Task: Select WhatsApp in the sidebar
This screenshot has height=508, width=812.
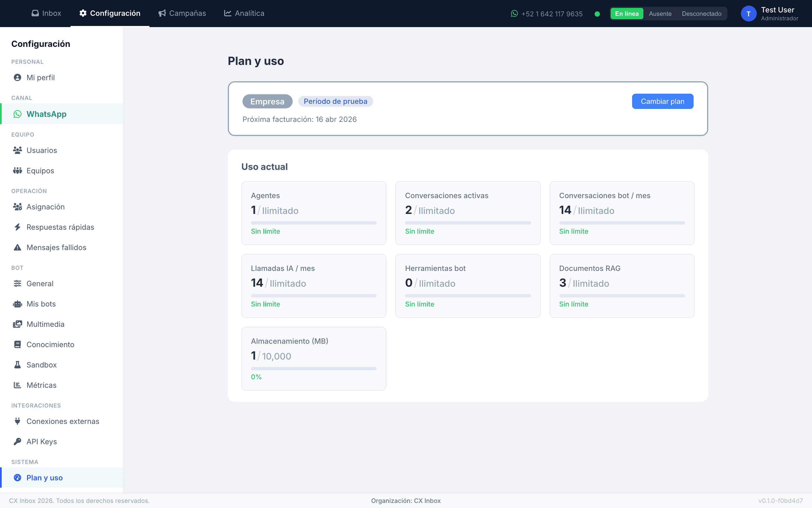Action: [62, 114]
